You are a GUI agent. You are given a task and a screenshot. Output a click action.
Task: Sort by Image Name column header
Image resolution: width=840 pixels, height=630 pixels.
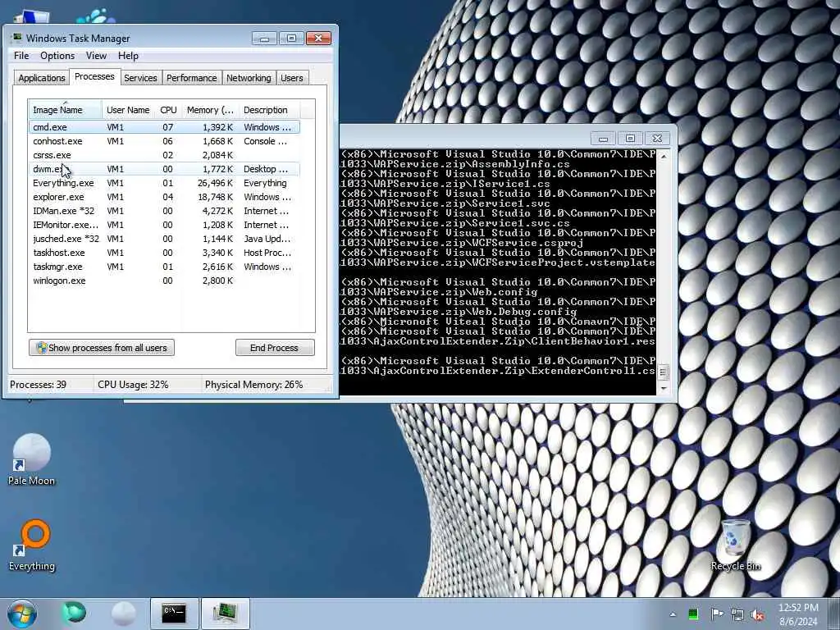[x=66, y=110]
